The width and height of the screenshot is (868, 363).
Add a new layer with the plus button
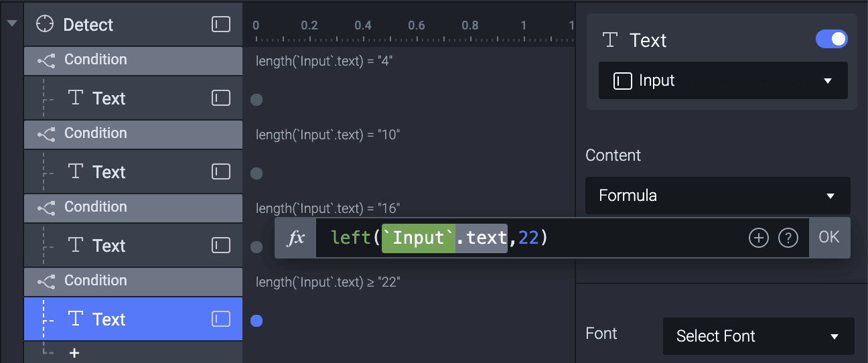[x=74, y=352]
